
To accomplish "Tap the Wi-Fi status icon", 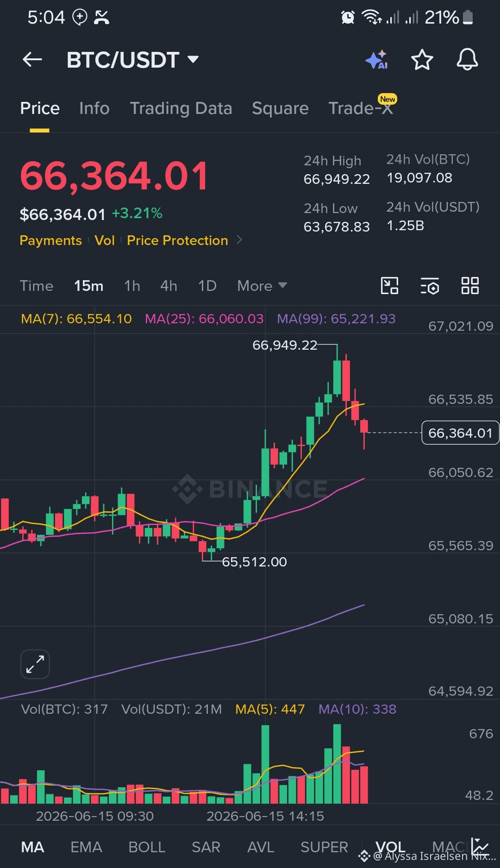I will (372, 18).
